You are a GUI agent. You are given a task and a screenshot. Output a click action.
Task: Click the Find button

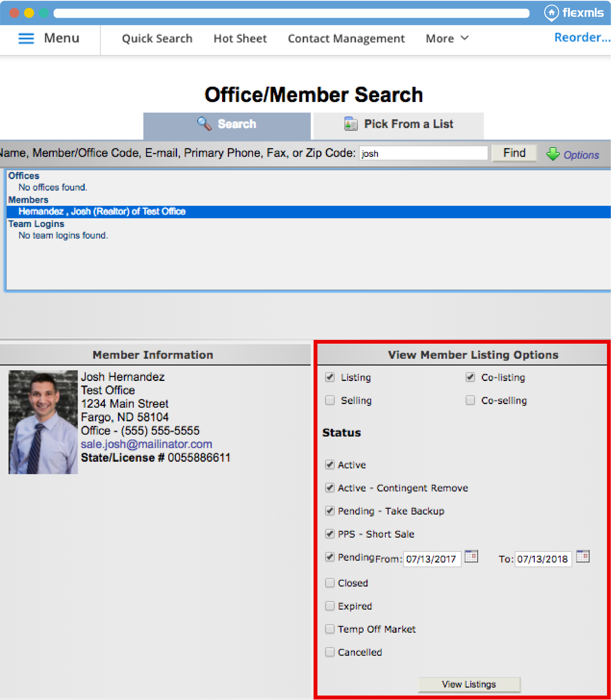[x=514, y=153]
